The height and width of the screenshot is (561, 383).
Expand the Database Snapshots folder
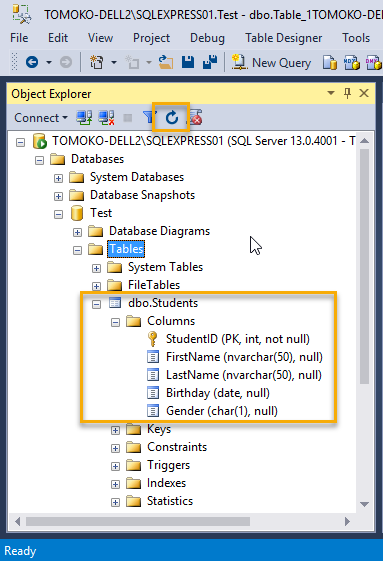tap(58, 196)
